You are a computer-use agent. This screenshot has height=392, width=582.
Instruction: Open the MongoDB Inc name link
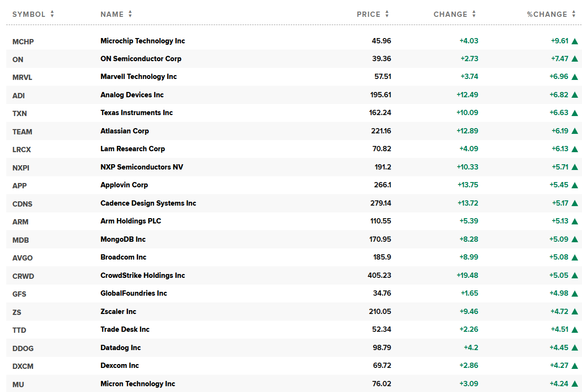[x=123, y=239]
